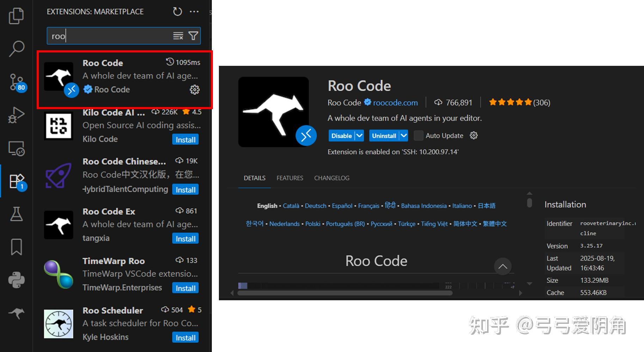Viewport: 644px width, 352px height.
Task: Install the Kilo Code AI extension
Action: [x=185, y=140]
